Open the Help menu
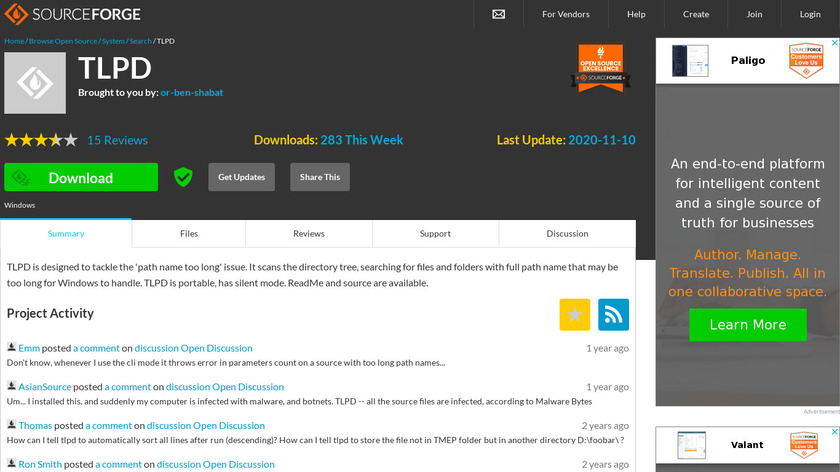 [x=636, y=14]
